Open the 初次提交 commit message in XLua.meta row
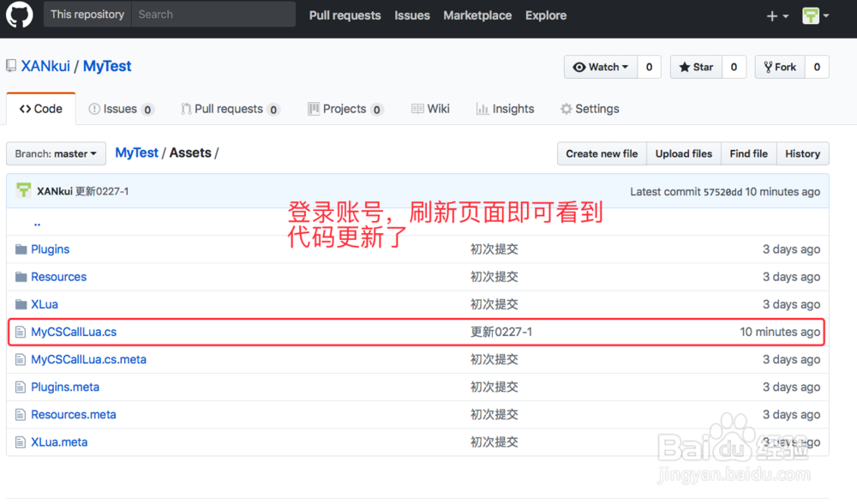This screenshot has height=504, width=857. pos(494,441)
